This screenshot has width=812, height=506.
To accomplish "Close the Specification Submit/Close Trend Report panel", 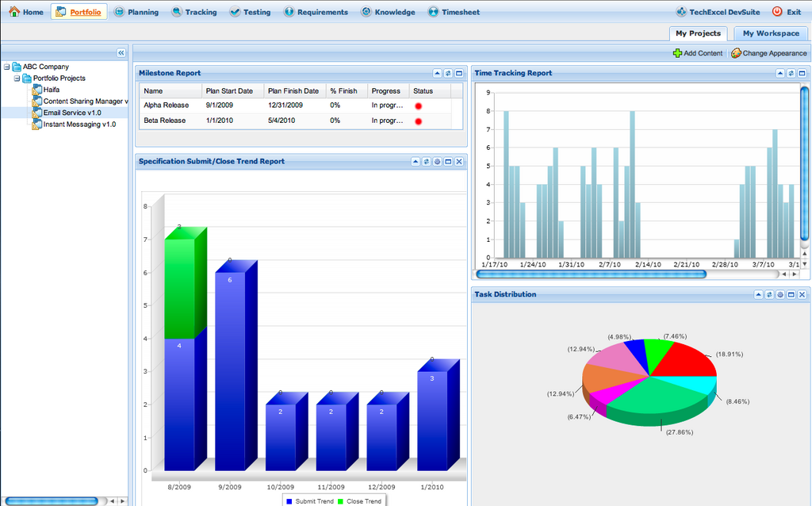I will [x=459, y=162].
